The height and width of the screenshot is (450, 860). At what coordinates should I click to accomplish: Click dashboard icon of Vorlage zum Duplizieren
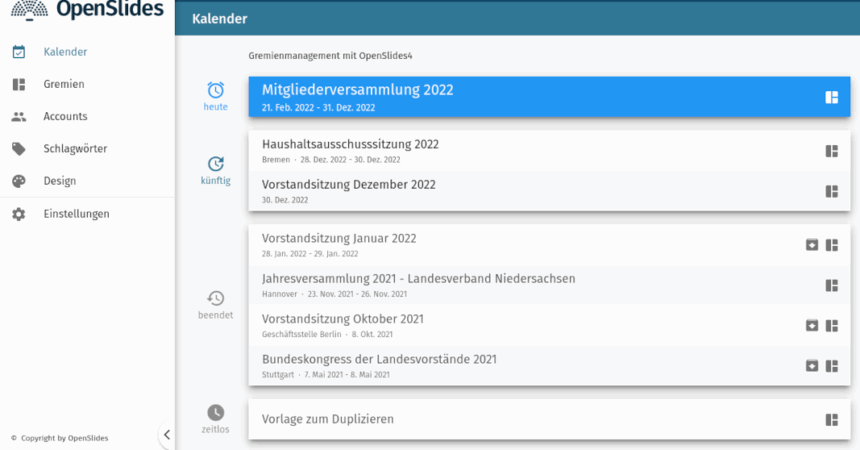coord(831,420)
